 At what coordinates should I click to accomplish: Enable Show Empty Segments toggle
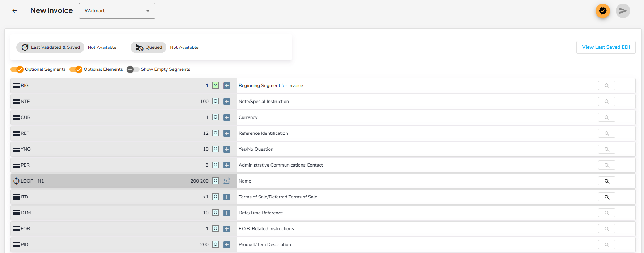pos(133,69)
